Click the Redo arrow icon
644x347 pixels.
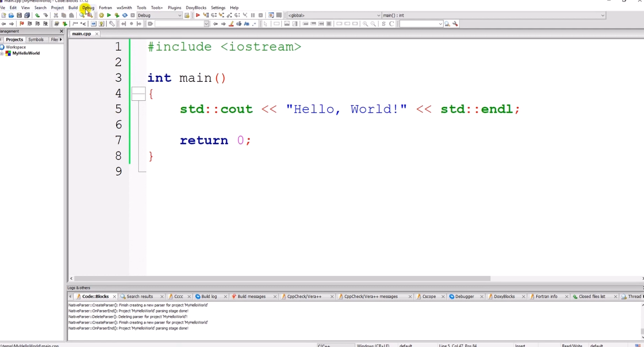coord(46,16)
